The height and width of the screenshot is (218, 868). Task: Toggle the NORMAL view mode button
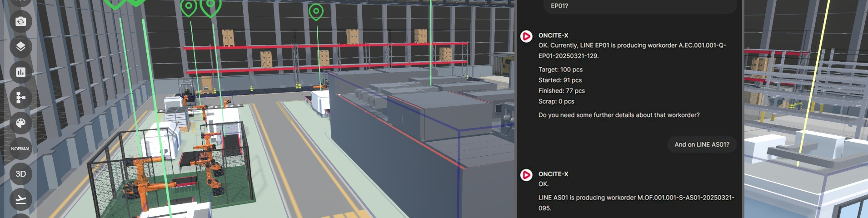click(x=21, y=149)
